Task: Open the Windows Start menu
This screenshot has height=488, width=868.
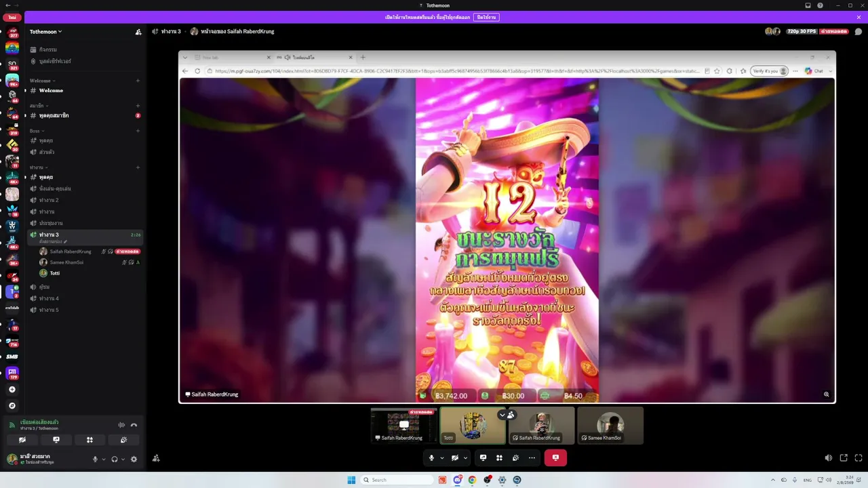Action: click(x=351, y=480)
